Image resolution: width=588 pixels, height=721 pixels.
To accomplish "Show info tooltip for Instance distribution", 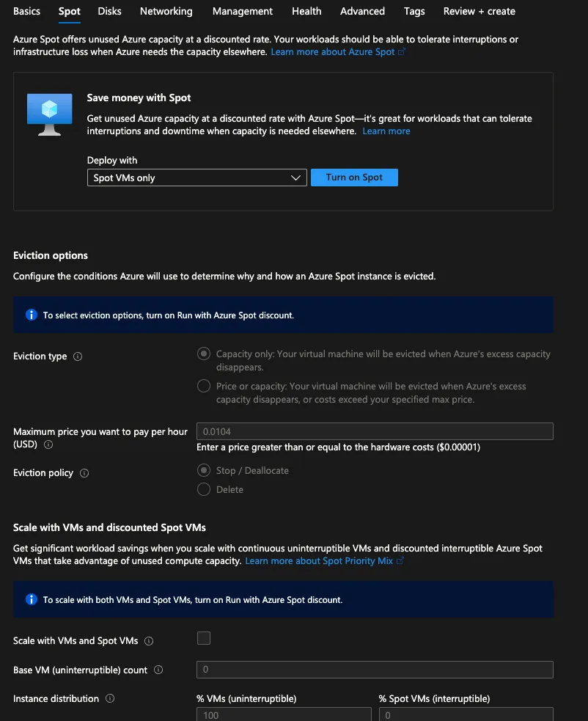I will [x=110, y=698].
